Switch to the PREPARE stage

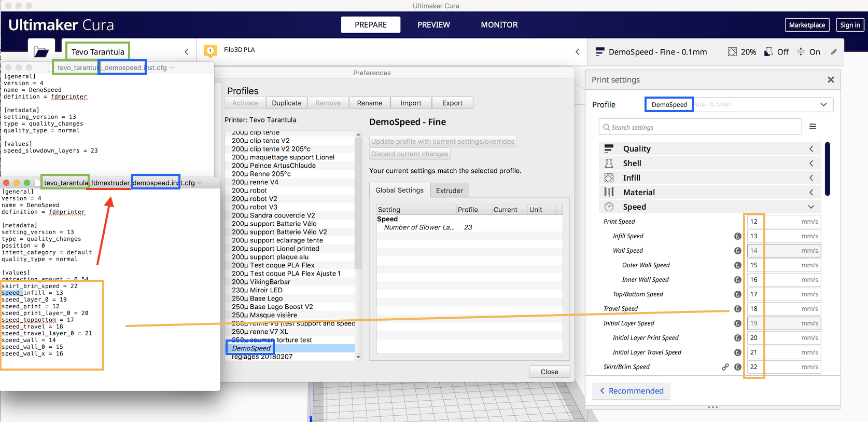click(x=371, y=25)
